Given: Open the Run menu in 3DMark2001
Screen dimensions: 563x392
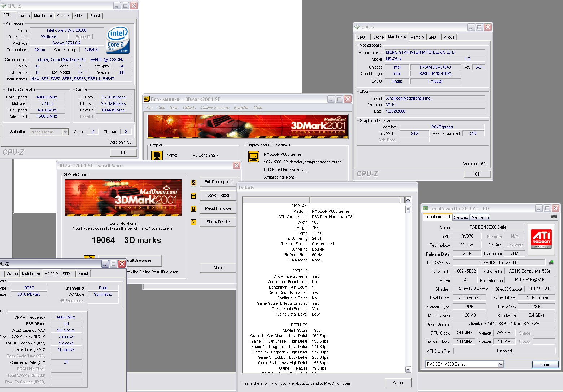Looking at the screenshot, I should [174, 107].
